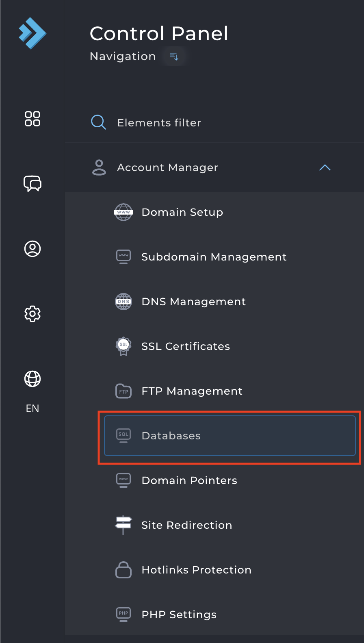This screenshot has width=364, height=643.
Task: Open FTP Management
Action: pos(230,391)
